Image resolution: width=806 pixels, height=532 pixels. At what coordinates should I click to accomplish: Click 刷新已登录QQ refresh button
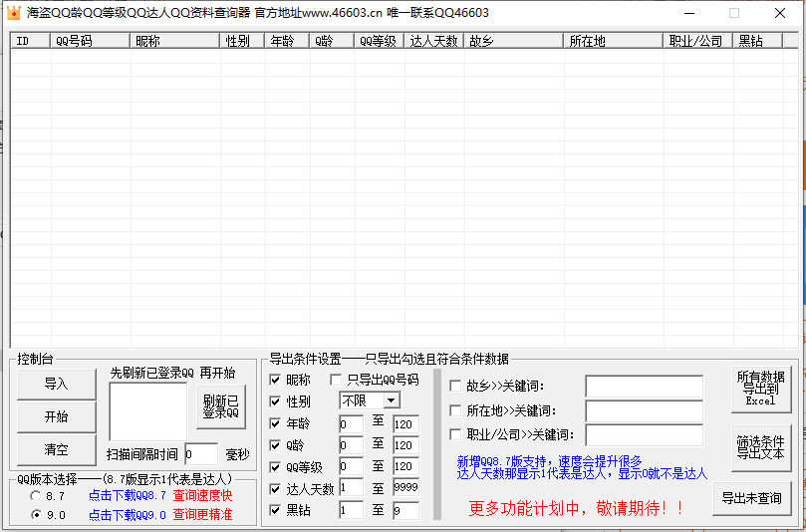coord(221,406)
